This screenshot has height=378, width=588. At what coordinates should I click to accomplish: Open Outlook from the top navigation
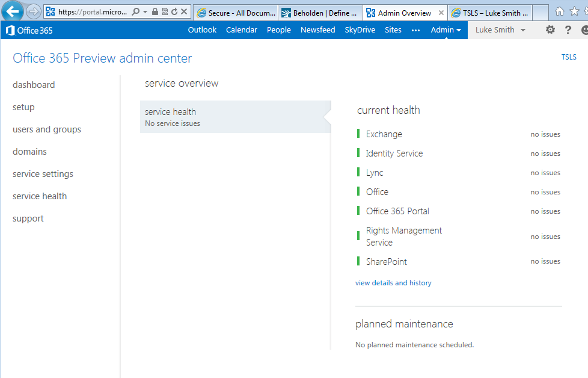click(x=202, y=30)
